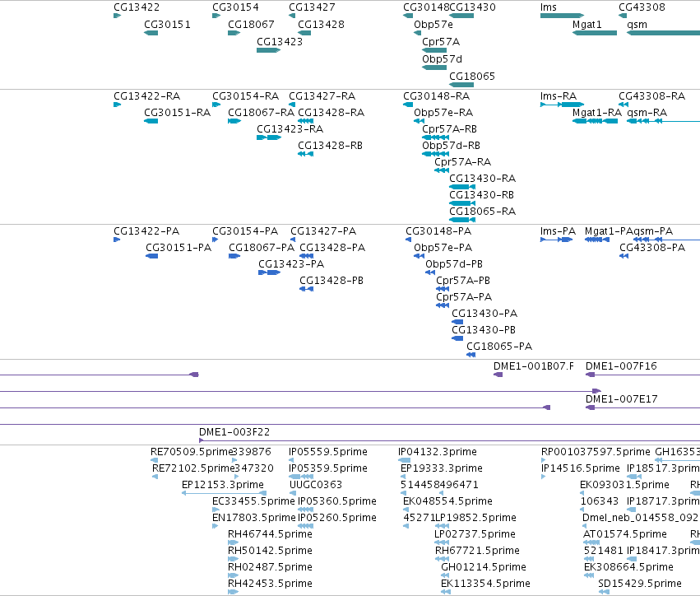Click the lms gene bar

(x=562, y=16)
